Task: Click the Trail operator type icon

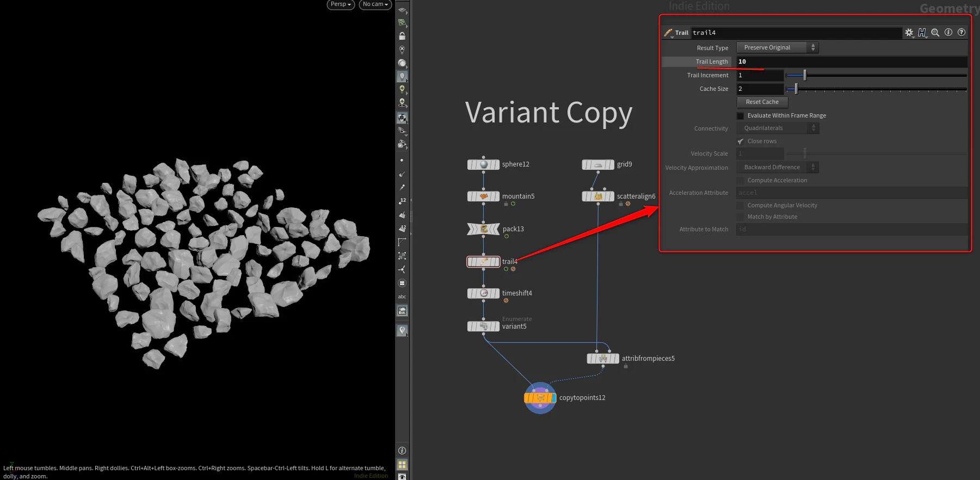Action: click(x=668, y=33)
